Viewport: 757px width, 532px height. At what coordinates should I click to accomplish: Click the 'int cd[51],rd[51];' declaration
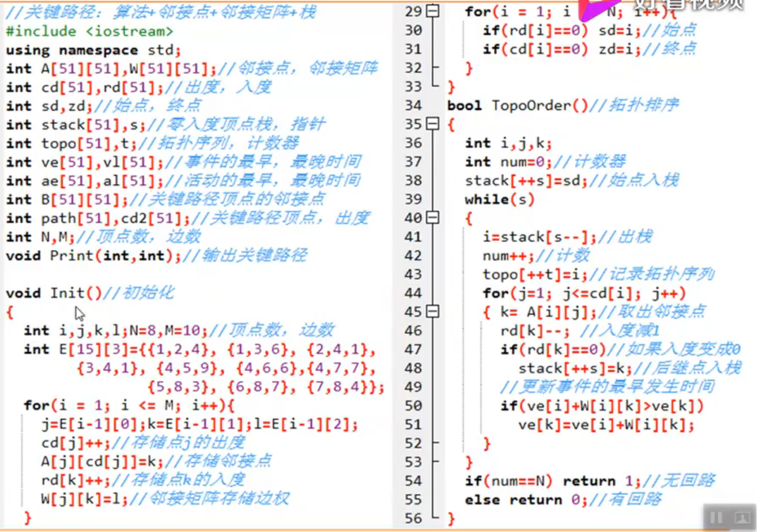(x=85, y=87)
